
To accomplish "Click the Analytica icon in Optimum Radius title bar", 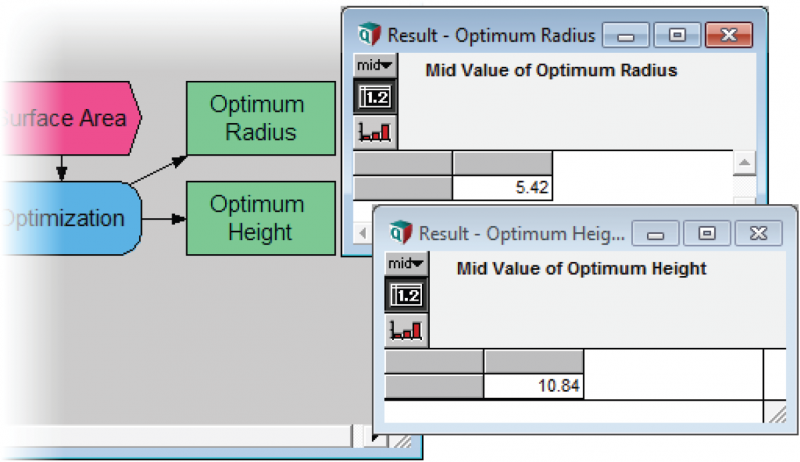I will 369,35.
